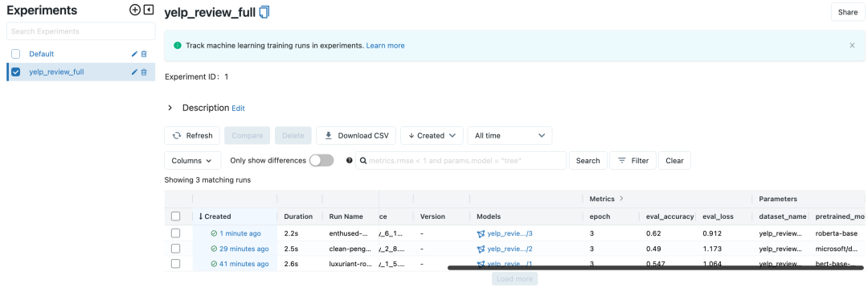Click the green status icon of 29 minutes ago run
This screenshot has width=868, height=292.
coord(214,249)
